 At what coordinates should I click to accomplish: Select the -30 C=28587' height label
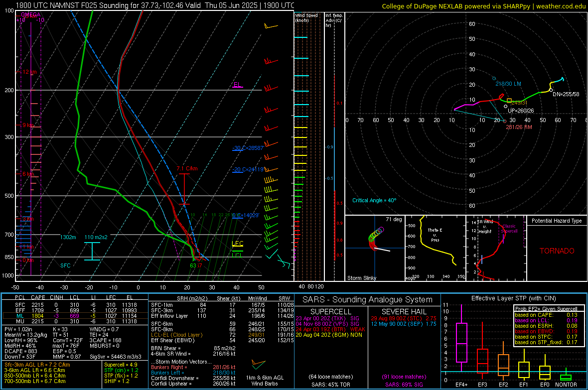click(x=248, y=148)
